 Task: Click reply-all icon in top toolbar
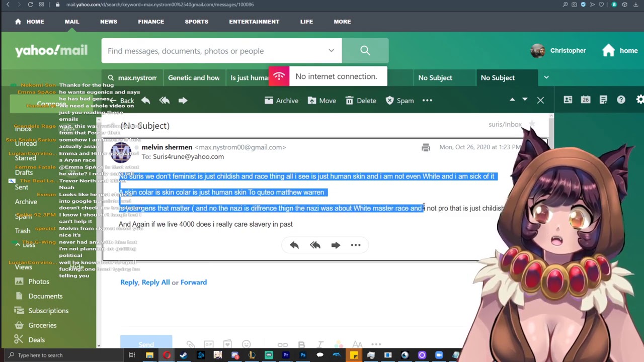pos(164,101)
